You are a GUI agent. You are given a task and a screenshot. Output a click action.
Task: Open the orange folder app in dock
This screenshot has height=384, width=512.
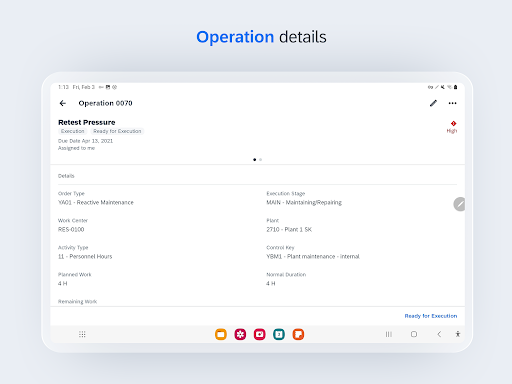click(x=221, y=334)
